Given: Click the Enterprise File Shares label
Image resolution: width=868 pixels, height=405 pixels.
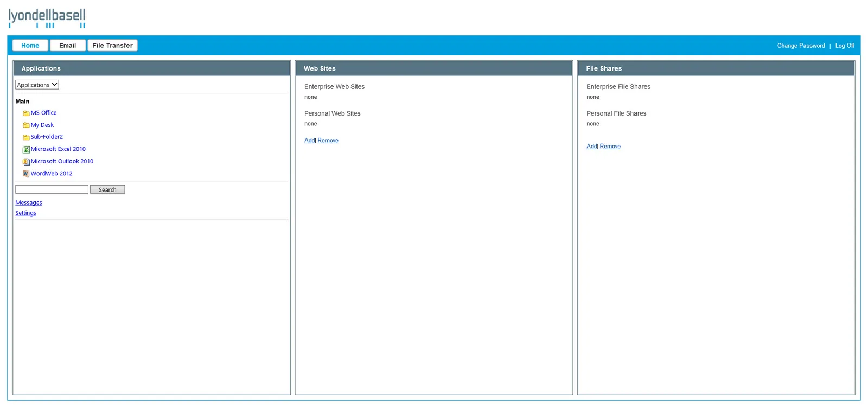Looking at the screenshot, I should (618, 87).
